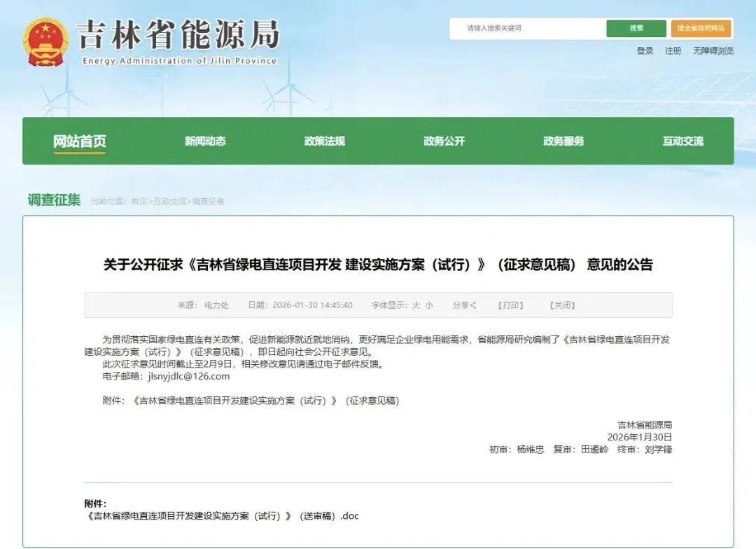
Task: Click 互动交流 in the breadcrumb path
Action: [x=170, y=202]
